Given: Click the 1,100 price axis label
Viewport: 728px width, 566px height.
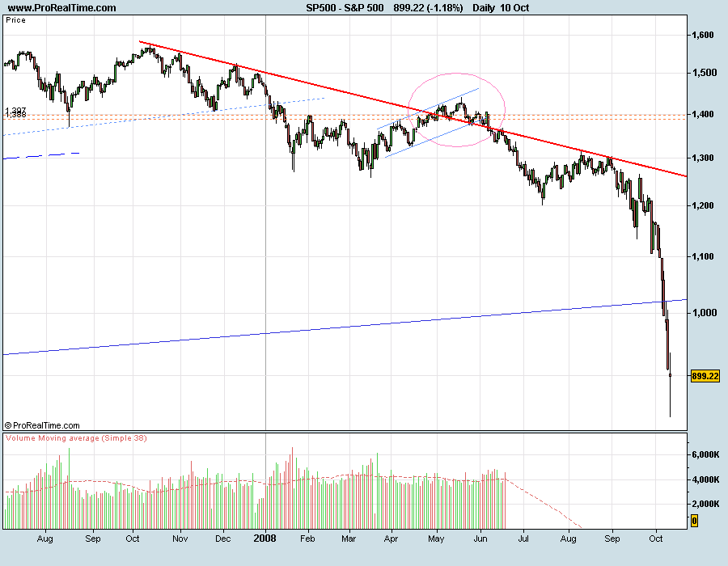Looking at the screenshot, I should [702, 256].
